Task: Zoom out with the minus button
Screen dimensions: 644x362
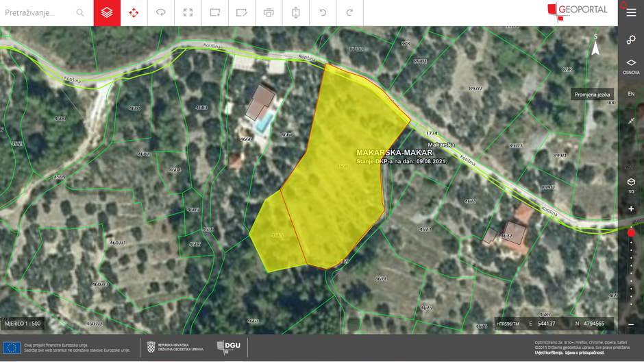Action: coord(631,324)
